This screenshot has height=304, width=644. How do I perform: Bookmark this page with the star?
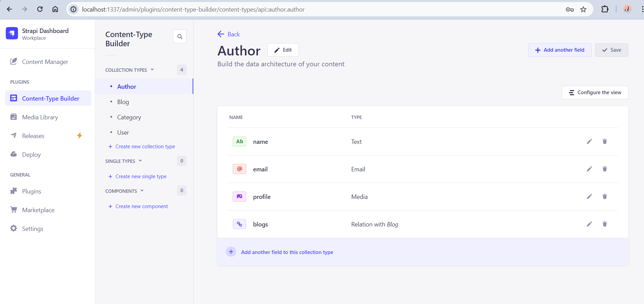(584, 9)
